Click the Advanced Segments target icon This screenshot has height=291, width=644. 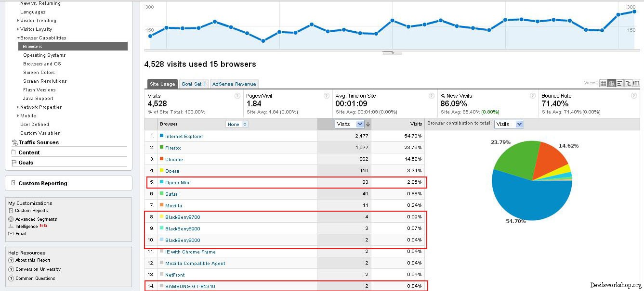(x=11, y=219)
